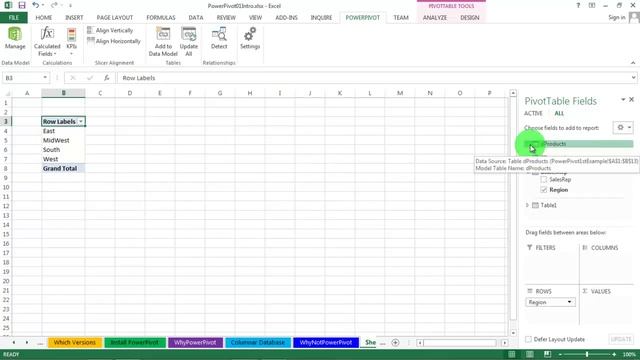The height and width of the screenshot is (360, 640).
Task: Click the Select All corner button
Action: (6, 93)
